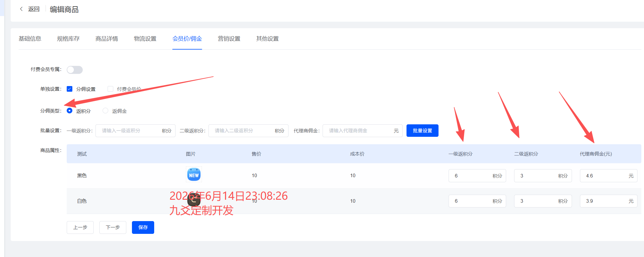Click the 返回 link
Viewport: 644px width, 257px height.
(x=34, y=9)
